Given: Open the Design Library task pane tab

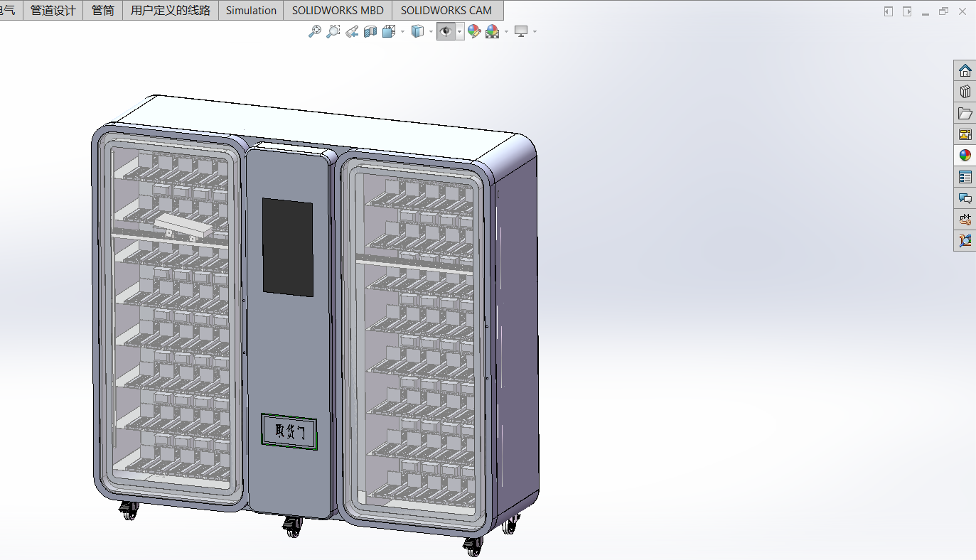Looking at the screenshot, I should (x=965, y=92).
